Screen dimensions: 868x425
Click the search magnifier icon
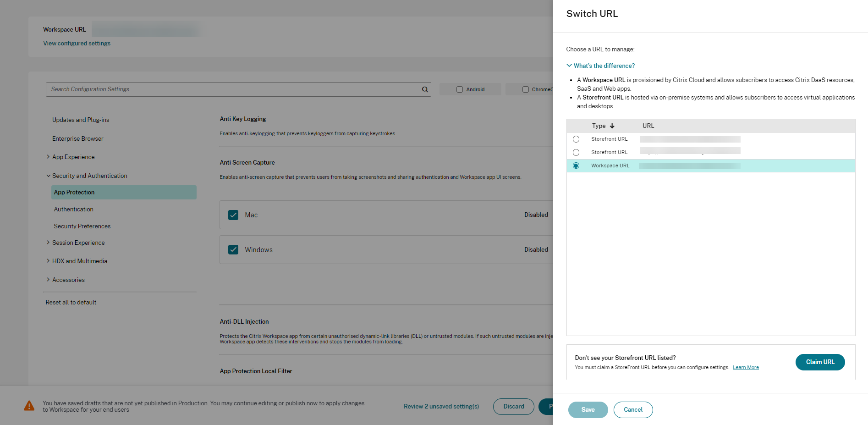pyautogui.click(x=425, y=89)
